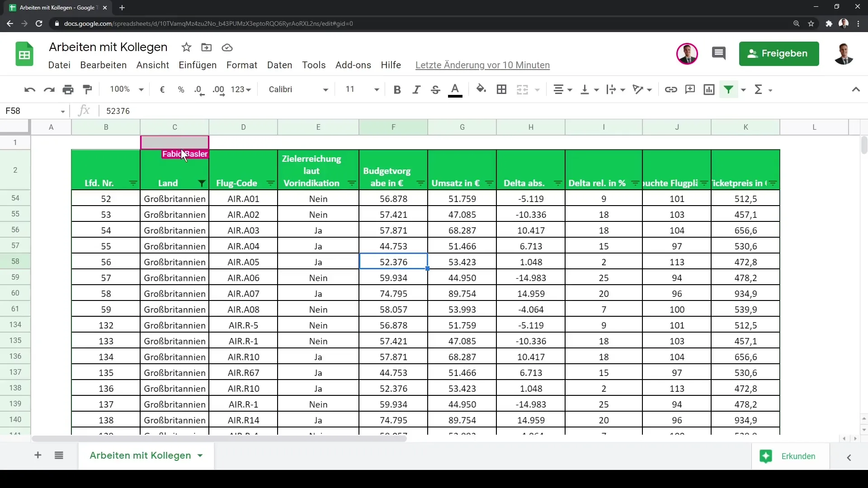Image resolution: width=868 pixels, height=488 pixels.
Task: Click the borders/grid icon
Action: [x=502, y=89]
